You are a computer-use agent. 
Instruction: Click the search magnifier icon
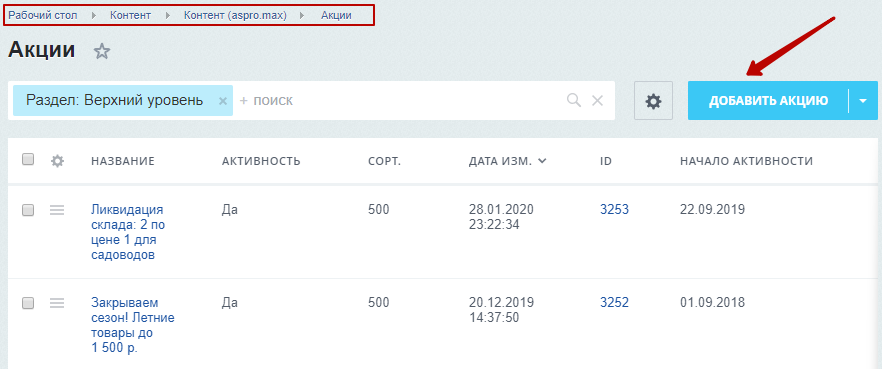coord(574,101)
